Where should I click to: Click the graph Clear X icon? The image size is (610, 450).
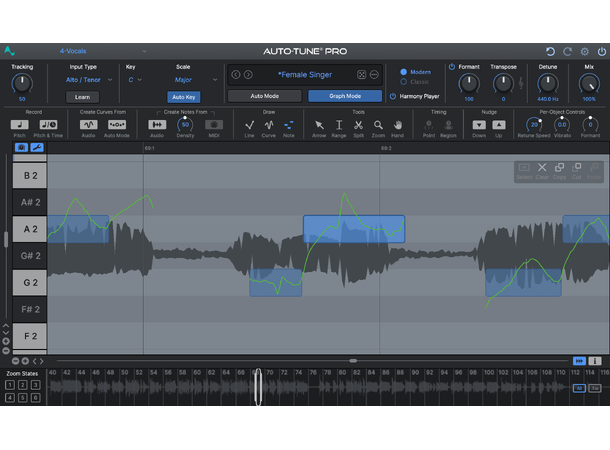coord(542,167)
